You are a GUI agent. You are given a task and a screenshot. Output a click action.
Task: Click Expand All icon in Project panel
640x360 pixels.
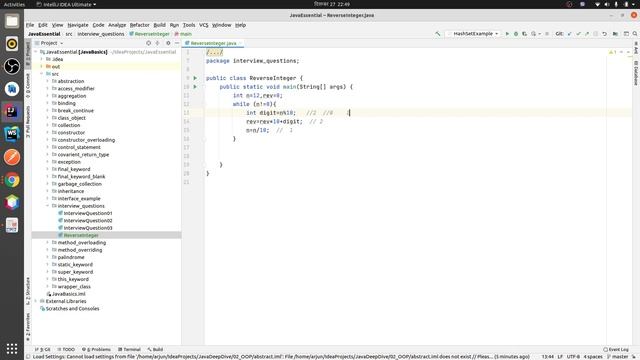click(x=158, y=43)
